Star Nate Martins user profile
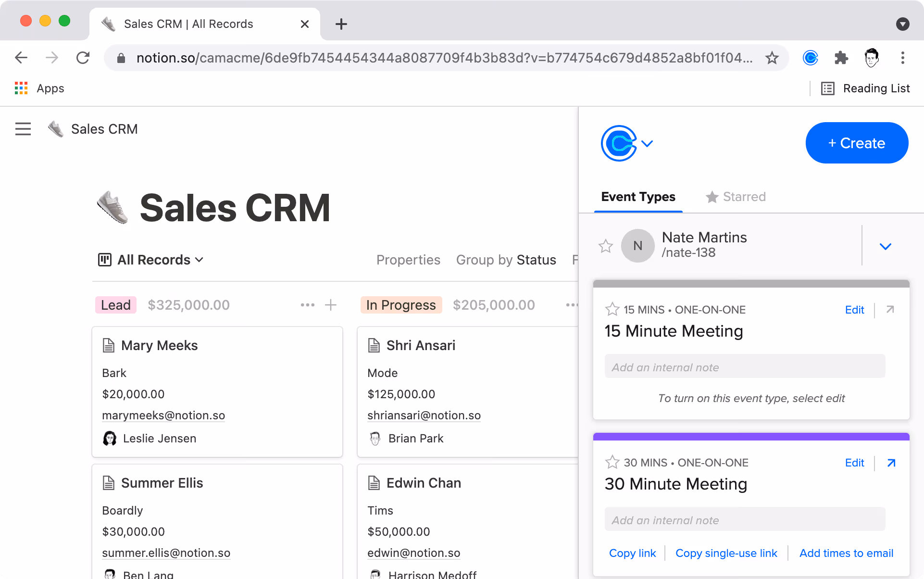Image resolution: width=924 pixels, height=579 pixels. (605, 246)
